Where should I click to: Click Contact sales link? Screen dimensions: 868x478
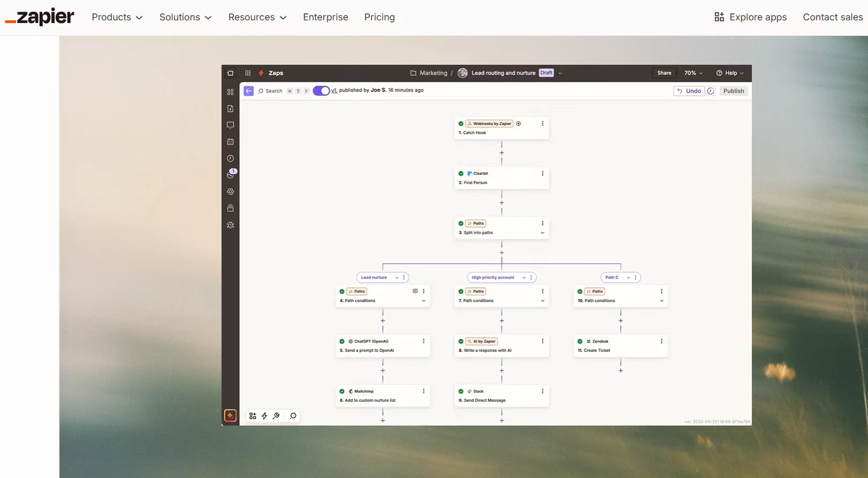(x=833, y=17)
